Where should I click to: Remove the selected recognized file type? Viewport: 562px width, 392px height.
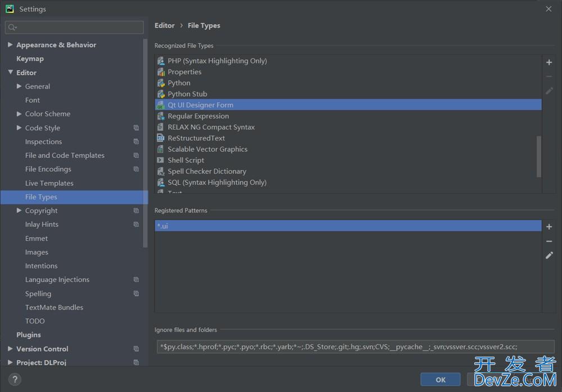[549, 77]
